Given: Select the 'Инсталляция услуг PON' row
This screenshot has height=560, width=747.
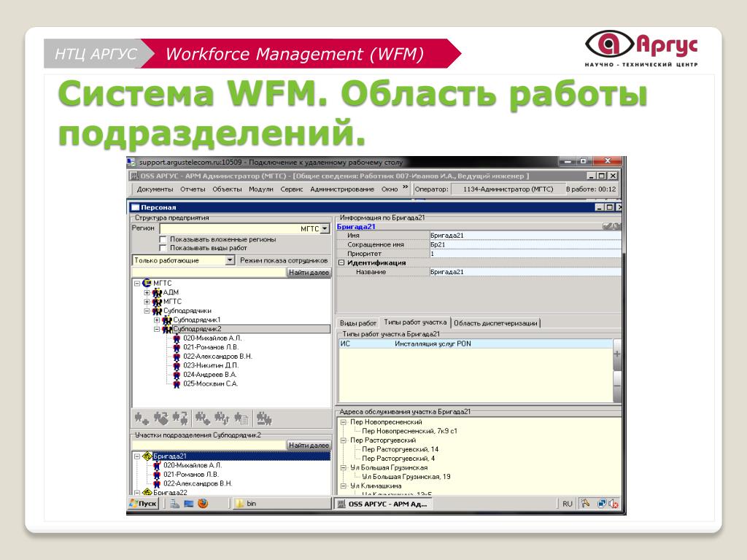Looking at the screenshot, I should 476,344.
